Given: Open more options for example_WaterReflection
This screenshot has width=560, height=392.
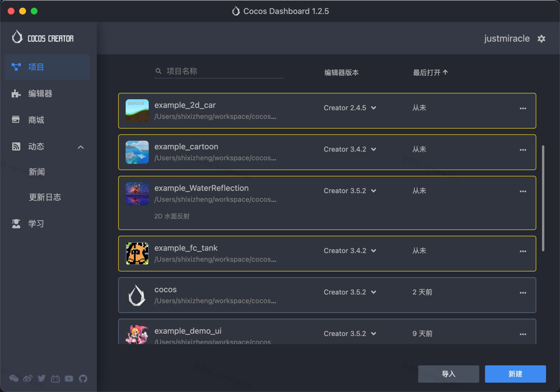Looking at the screenshot, I should point(523,191).
